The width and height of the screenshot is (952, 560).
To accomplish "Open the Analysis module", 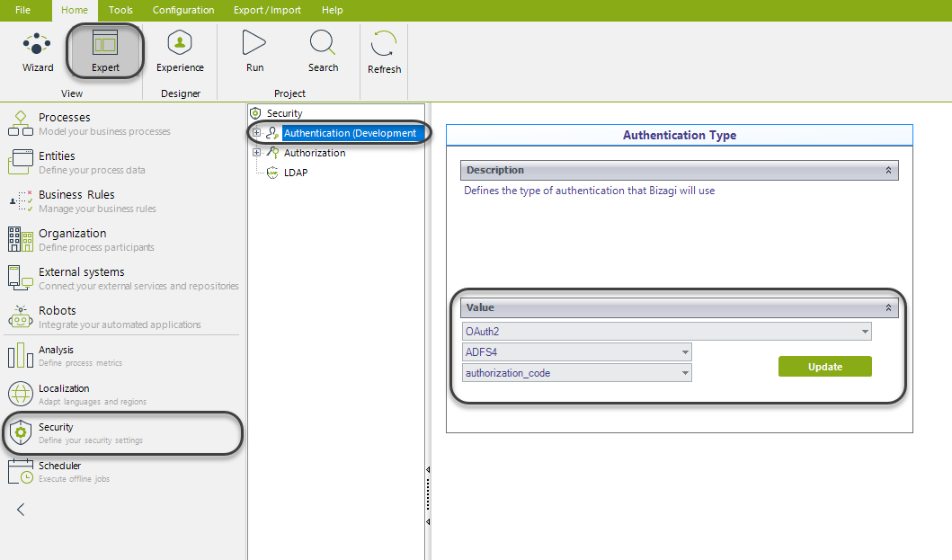I will coord(121,356).
